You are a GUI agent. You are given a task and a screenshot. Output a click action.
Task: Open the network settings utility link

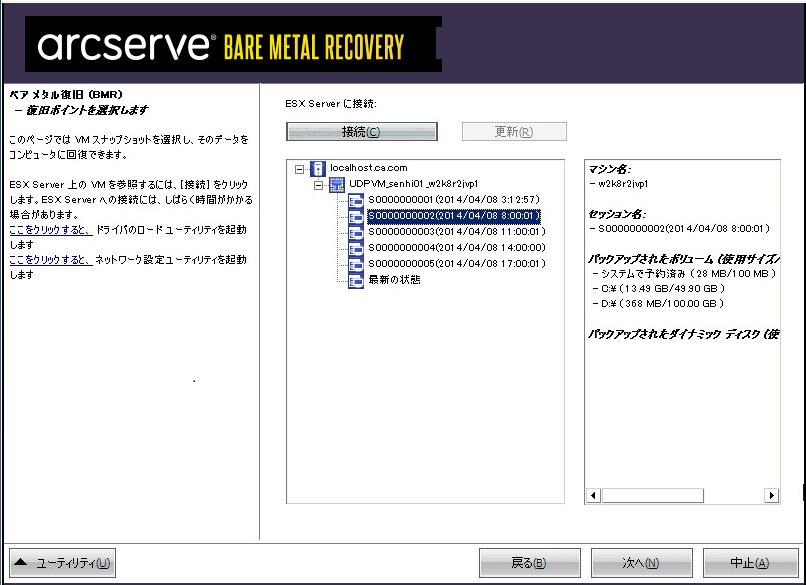(51, 260)
